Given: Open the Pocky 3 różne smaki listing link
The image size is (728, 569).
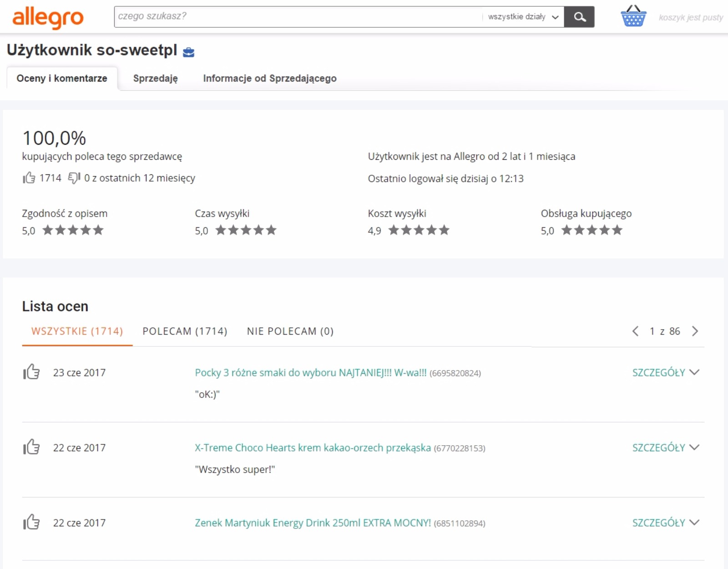Looking at the screenshot, I should [310, 373].
